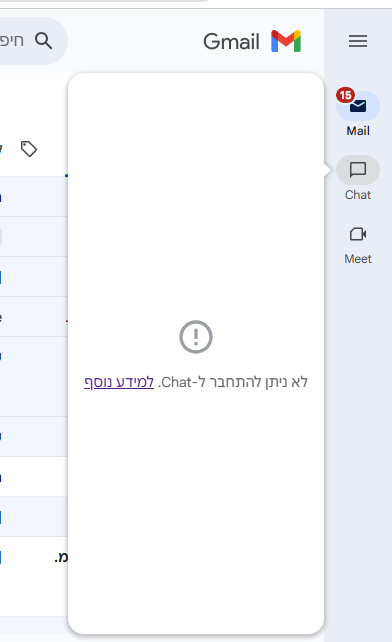Click the magnifying glass search icon
Viewport: 392px width, 642px height.
[43, 41]
